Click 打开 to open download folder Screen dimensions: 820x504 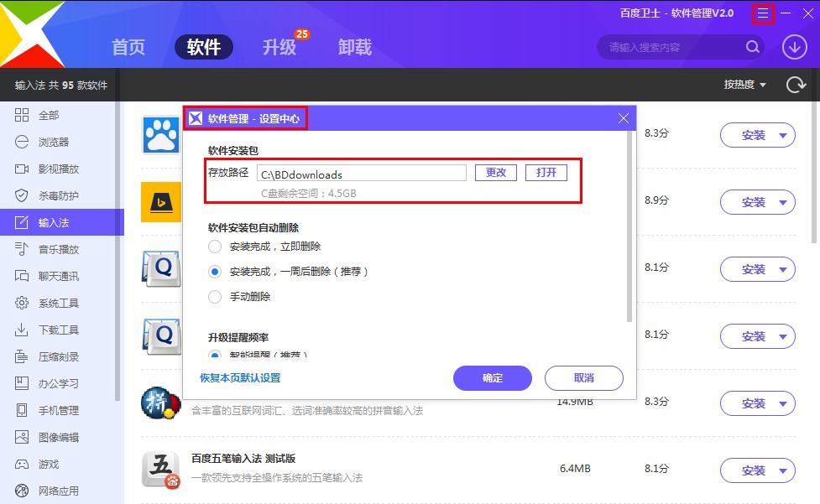tap(546, 173)
